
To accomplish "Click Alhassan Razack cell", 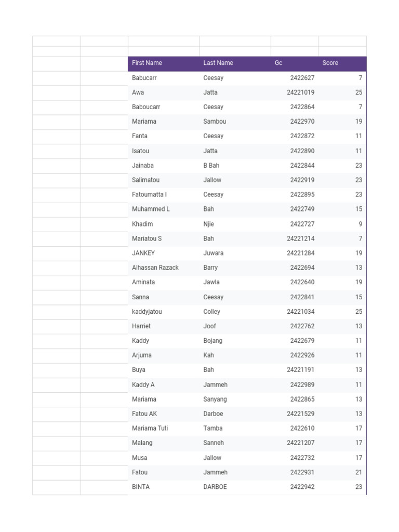I will point(164,268).
